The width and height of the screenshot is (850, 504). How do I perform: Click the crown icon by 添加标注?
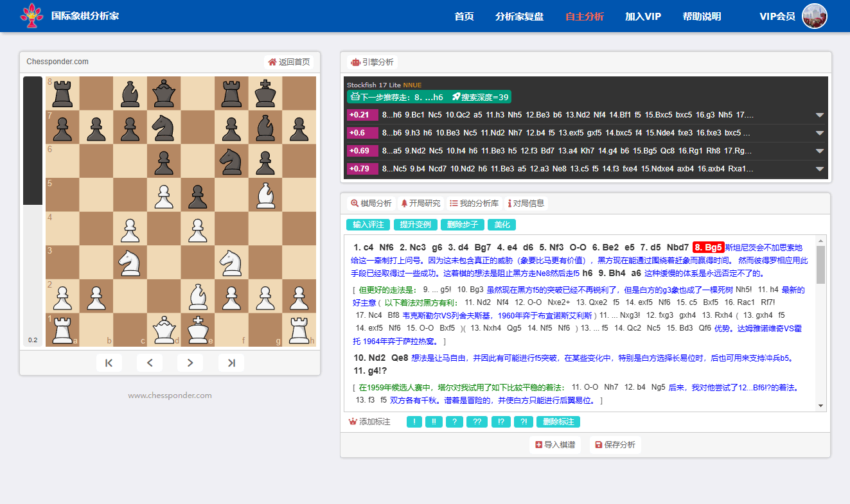pos(352,422)
